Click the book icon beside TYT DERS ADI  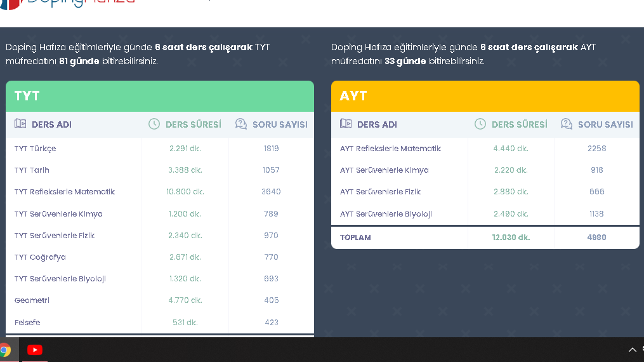(x=20, y=123)
